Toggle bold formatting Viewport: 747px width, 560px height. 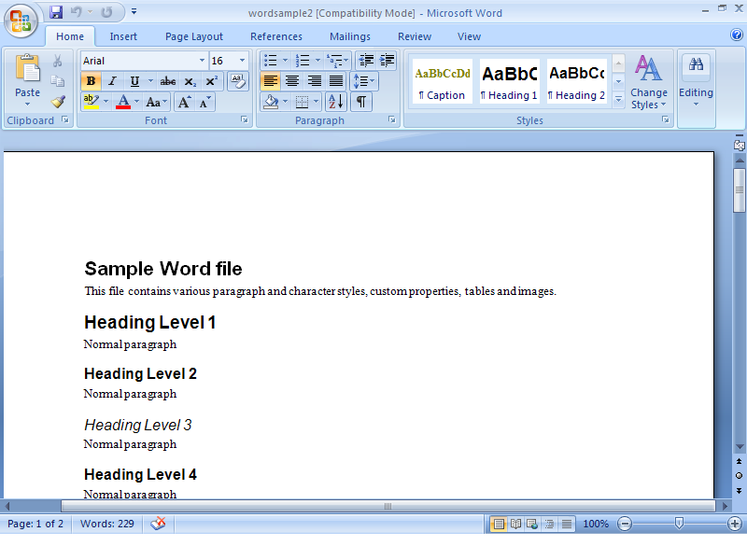click(x=89, y=81)
